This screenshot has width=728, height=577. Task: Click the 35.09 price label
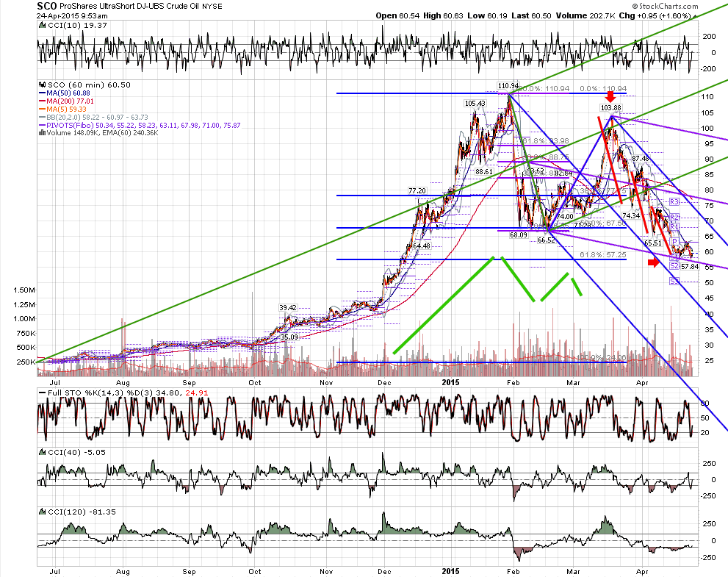pyautogui.click(x=289, y=337)
